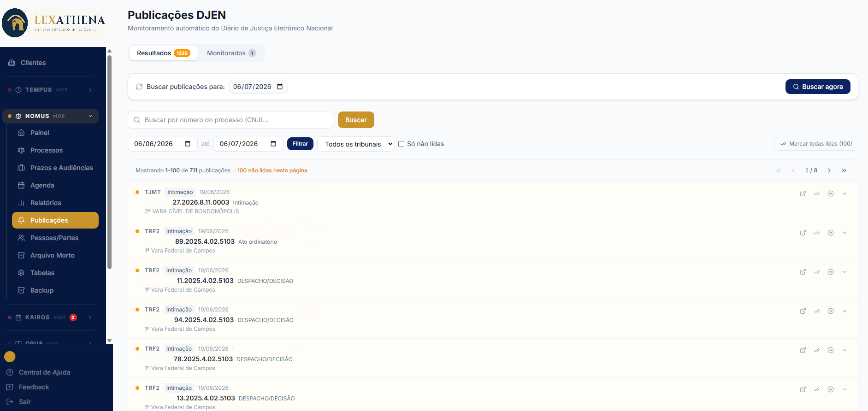Screen dimensions: 868x411
Task: Mark first TRF2 publication as read
Action: (817, 233)
